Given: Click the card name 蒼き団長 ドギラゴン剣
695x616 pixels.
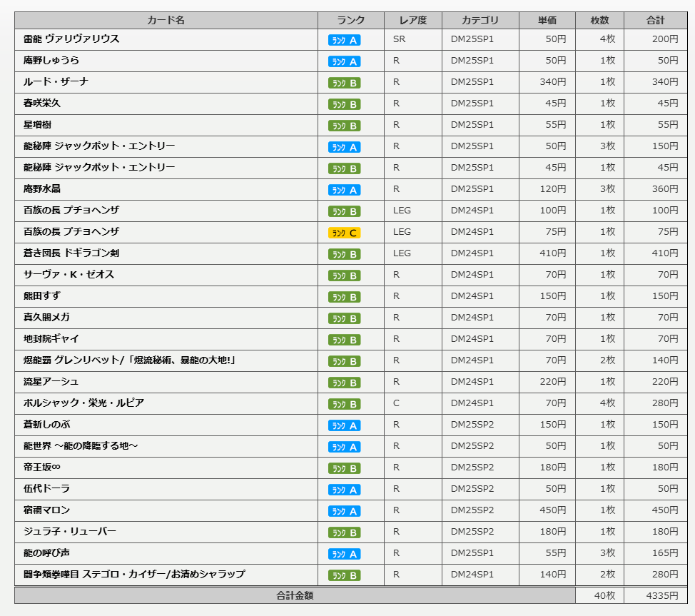Looking at the screenshot, I should tap(71, 253).
